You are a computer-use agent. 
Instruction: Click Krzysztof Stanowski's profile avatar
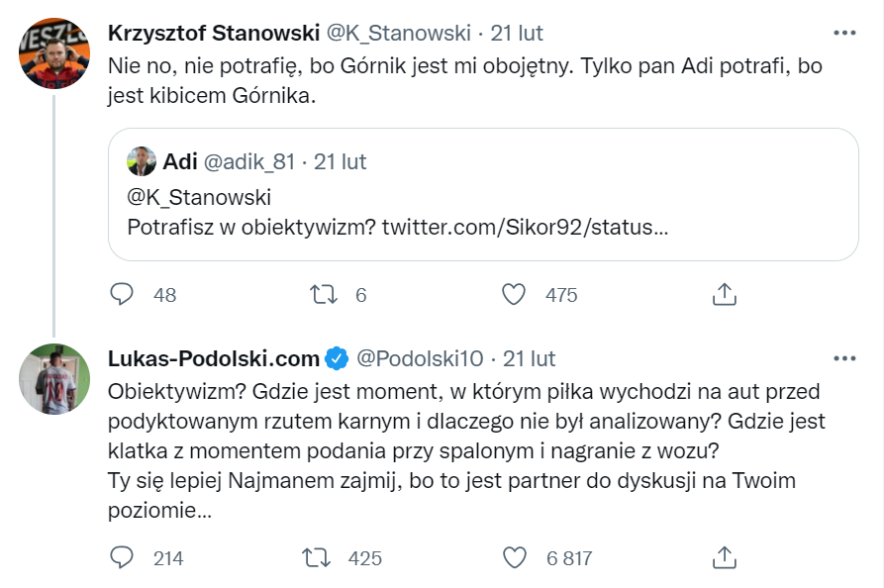pos(55,53)
